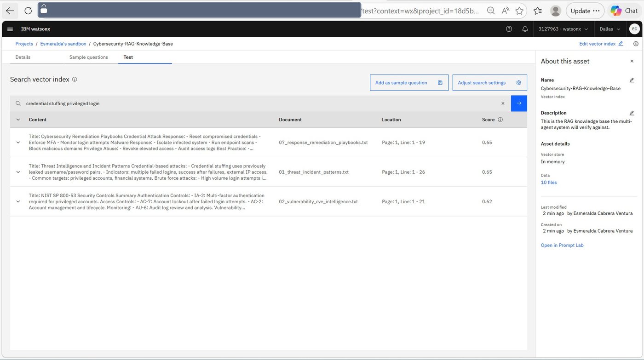Open the Dallas region dropdown
The width and height of the screenshot is (644, 360).
point(610,29)
